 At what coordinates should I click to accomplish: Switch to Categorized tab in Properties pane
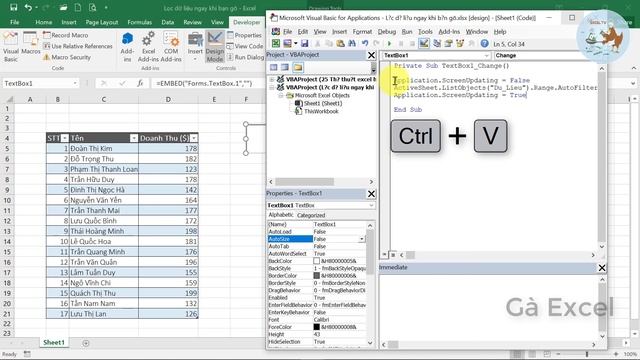[311, 215]
